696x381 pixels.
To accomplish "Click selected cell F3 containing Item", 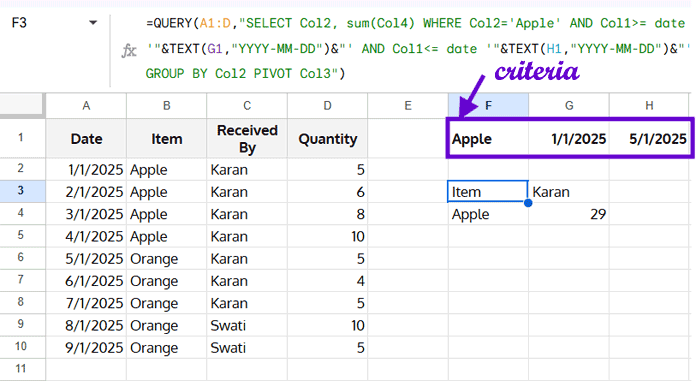I will point(488,191).
